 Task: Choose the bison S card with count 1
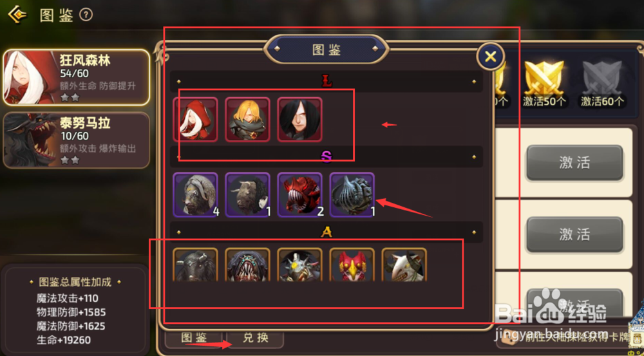(248, 194)
